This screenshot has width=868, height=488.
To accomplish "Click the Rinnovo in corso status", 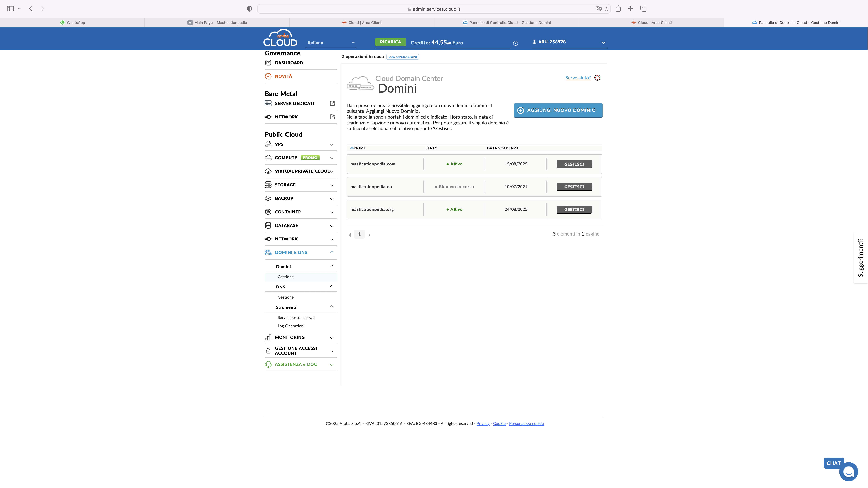I will pos(454,187).
